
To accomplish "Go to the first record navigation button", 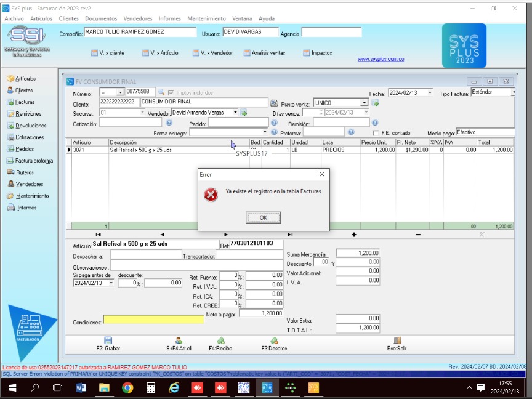I will click(99, 235).
